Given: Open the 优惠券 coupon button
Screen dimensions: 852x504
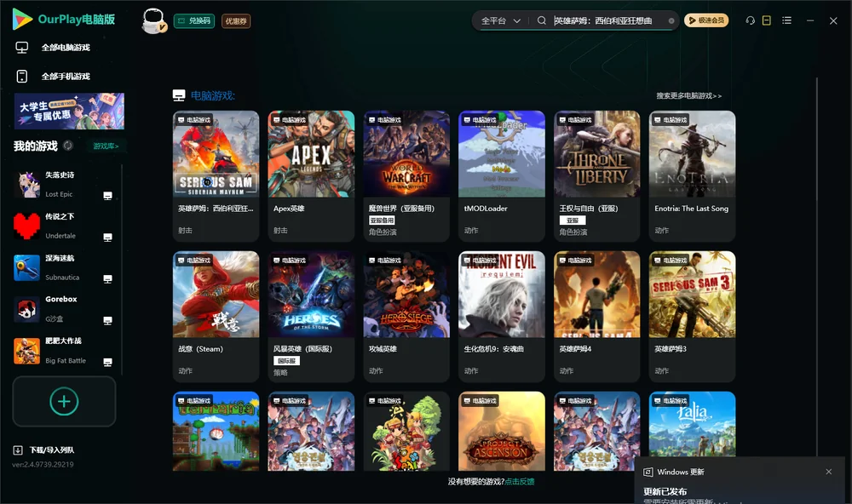Looking at the screenshot, I should click(x=236, y=20).
